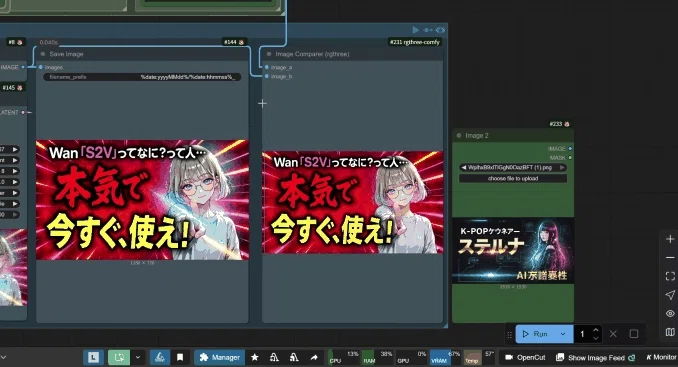Click the fit view icon

coord(670,276)
